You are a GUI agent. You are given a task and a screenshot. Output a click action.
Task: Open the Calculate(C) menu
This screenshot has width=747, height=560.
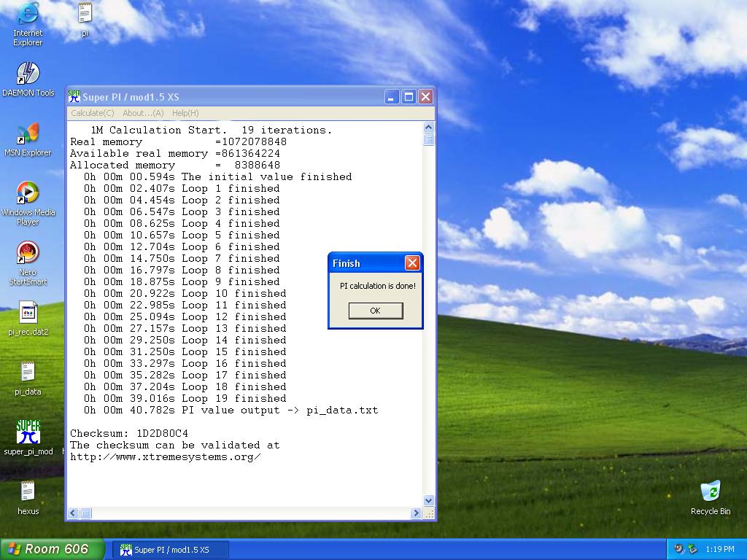point(93,113)
